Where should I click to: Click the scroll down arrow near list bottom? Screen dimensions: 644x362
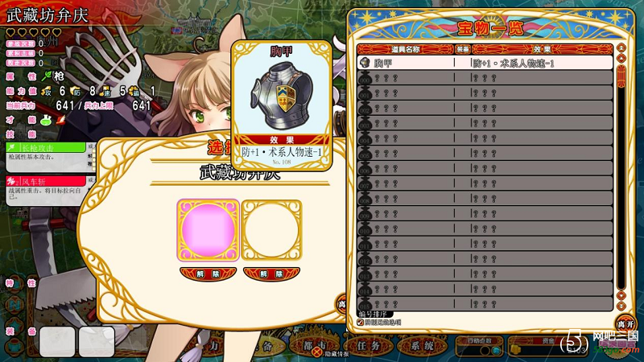click(621, 295)
